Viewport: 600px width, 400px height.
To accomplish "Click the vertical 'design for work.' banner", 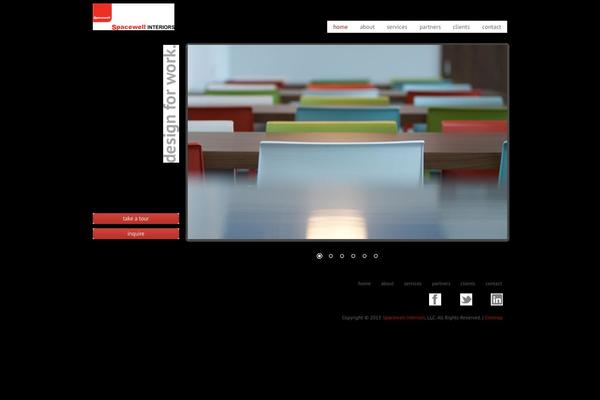I will (x=171, y=104).
